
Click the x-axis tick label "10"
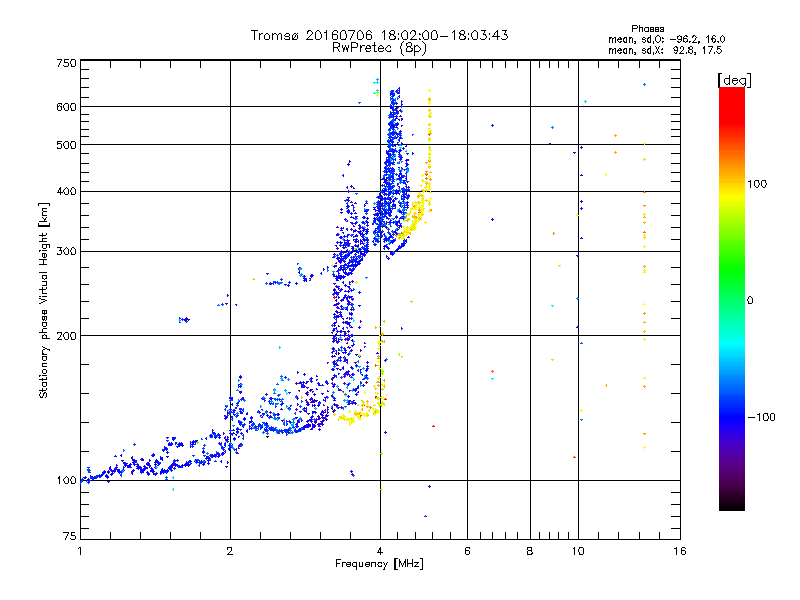[x=578, y=551]
